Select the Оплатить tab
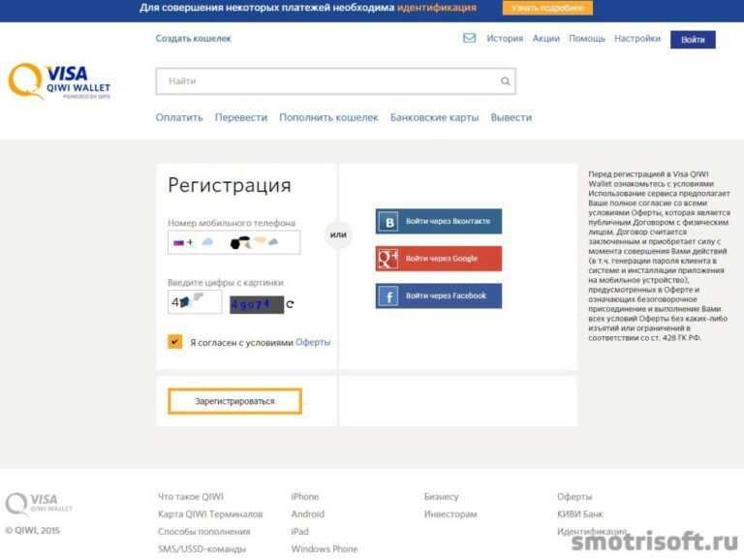This screenshot has width=744, height=560. [x=179, y=117]
